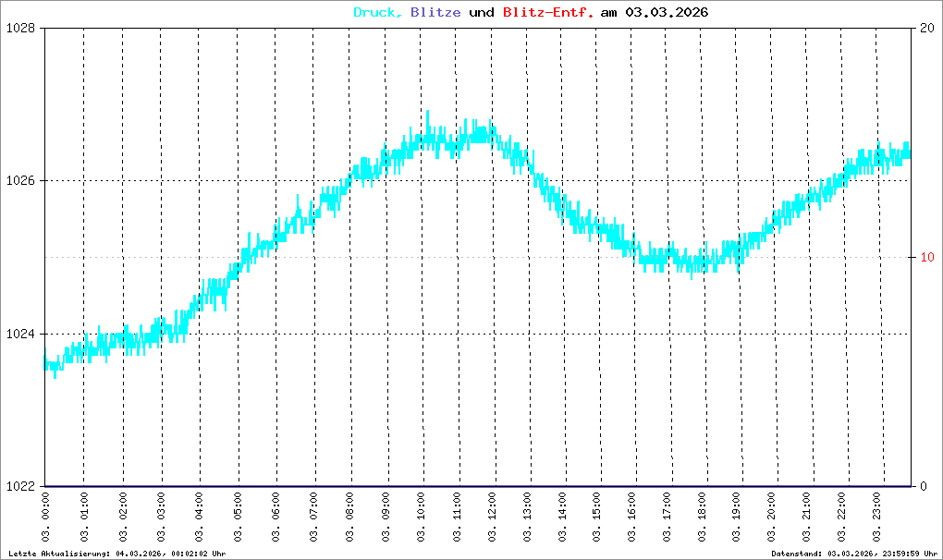Click the left axis value 1026
This screenshot has height=560, width=943.
pos(21,181)
